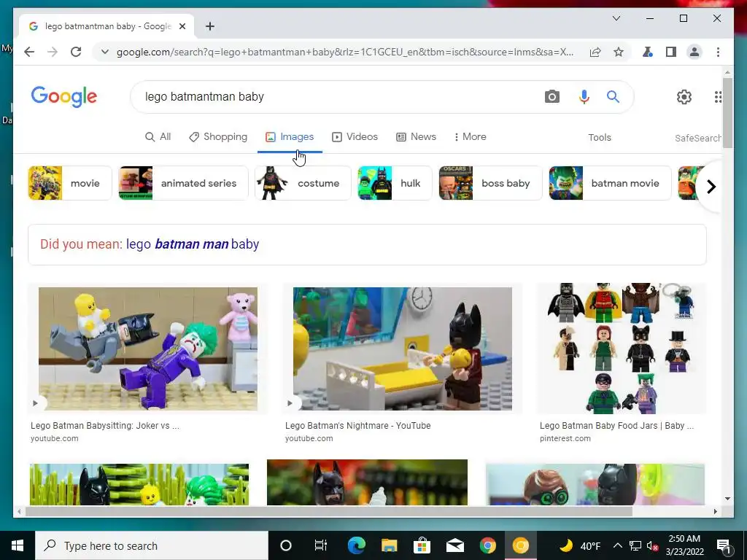Open the Tools filter options
The width and height of the screenshot is (747, 560).
click(600, 137)
